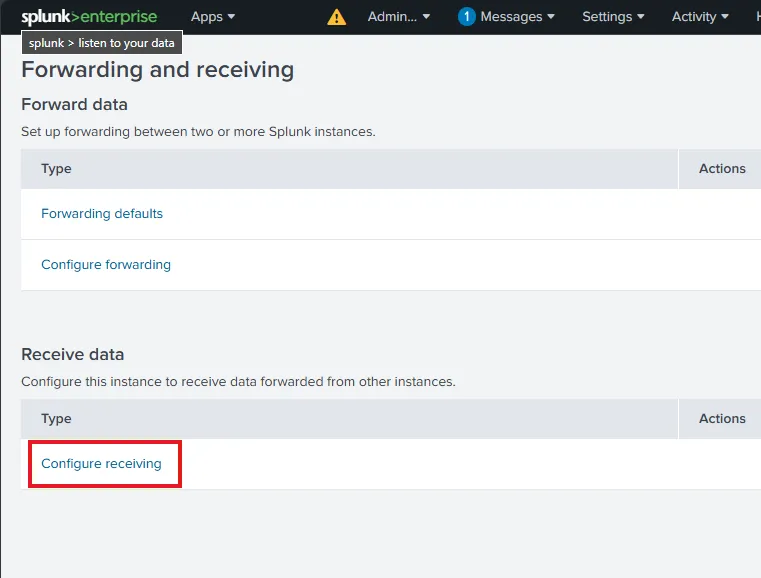Open the Configure receiving link
The width and height of the screenshot is (761, 578).
(x=101, y=464)
